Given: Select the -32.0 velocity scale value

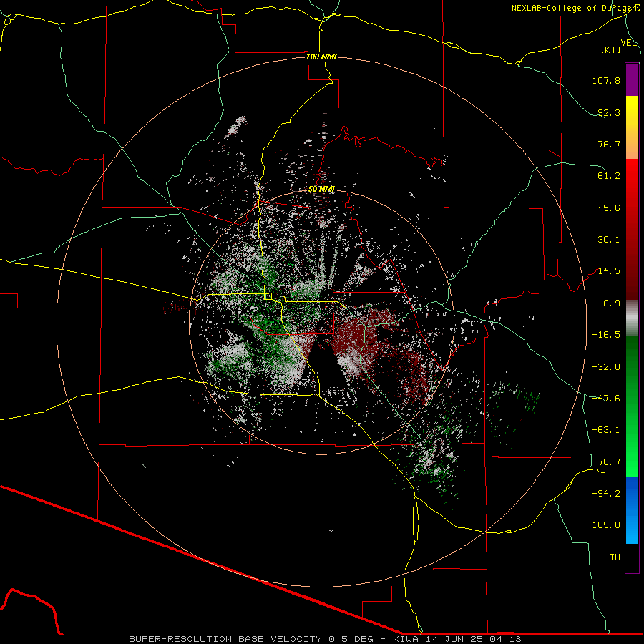Looking at the screenshot, I should pos(606,367).
